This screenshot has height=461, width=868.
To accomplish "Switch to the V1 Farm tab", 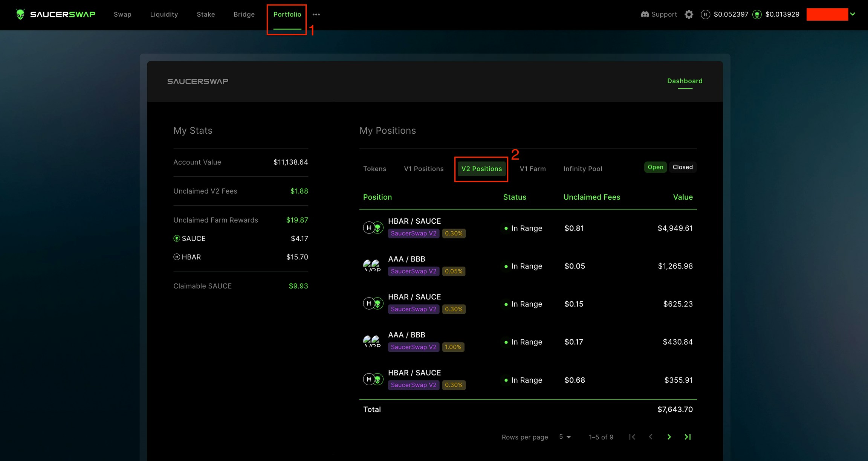I will [x=532, y=169].
